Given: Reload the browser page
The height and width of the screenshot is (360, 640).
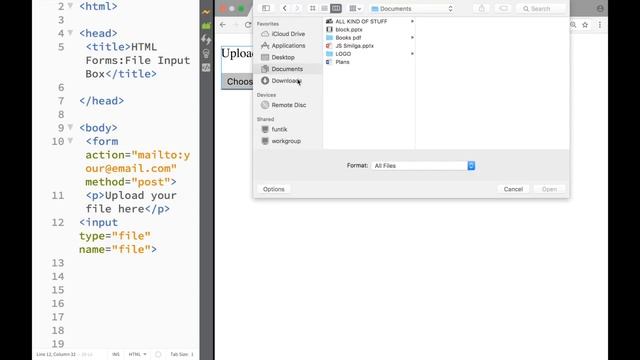Looking at the screenshot, I should click(248, 24).
